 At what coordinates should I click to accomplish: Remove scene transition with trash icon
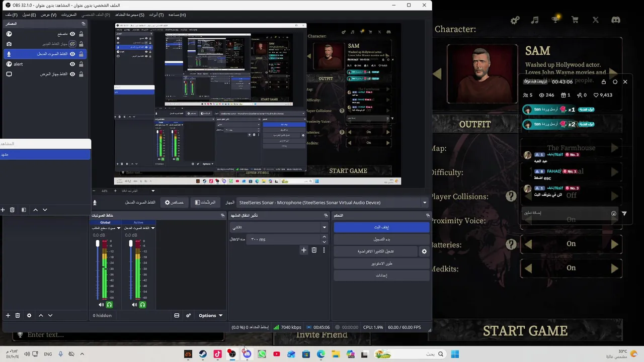pyautogui.click(x=314, y=250)
